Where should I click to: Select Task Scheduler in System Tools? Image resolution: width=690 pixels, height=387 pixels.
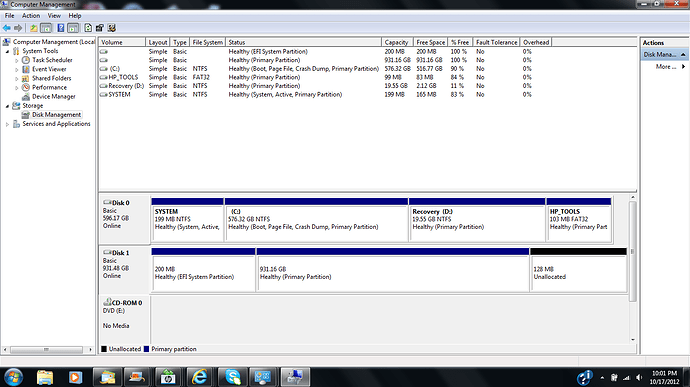(x=52, y=60)
